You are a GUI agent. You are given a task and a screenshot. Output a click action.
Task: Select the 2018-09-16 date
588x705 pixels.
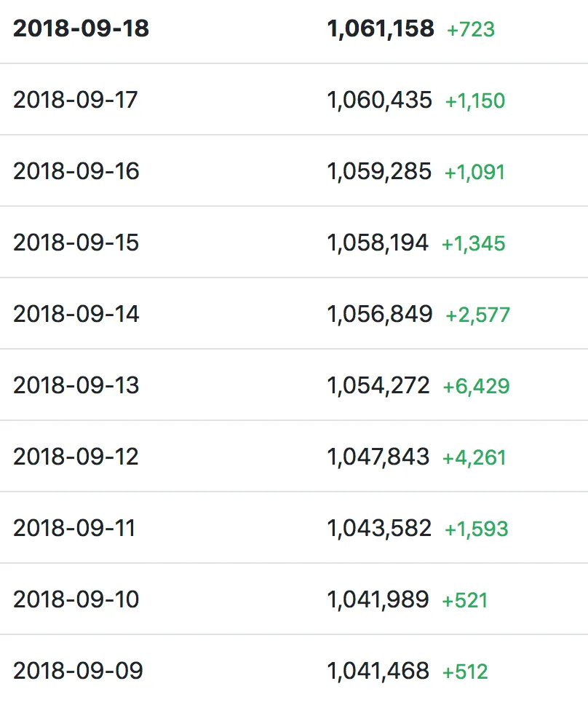pos(76,171)
